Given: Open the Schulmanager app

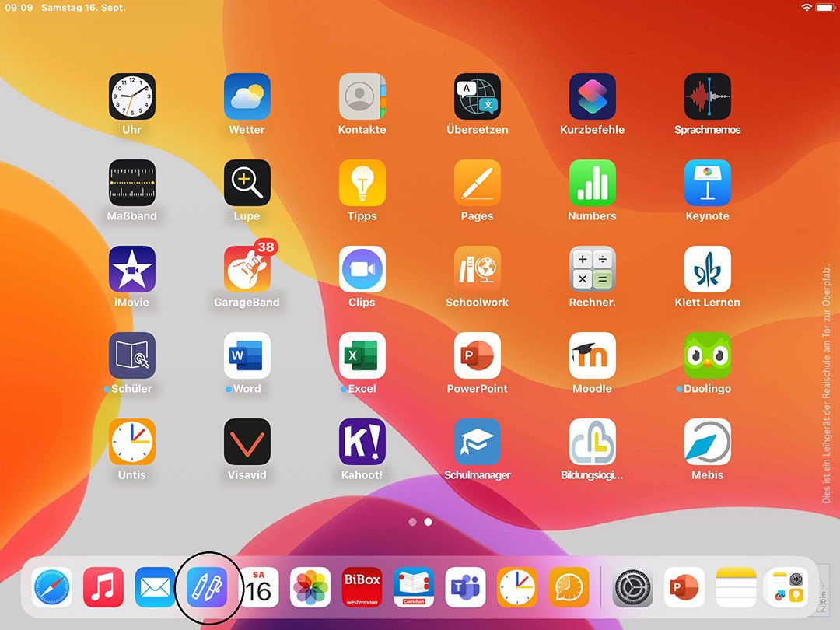Looking at the screenshot, I should 478,442.
